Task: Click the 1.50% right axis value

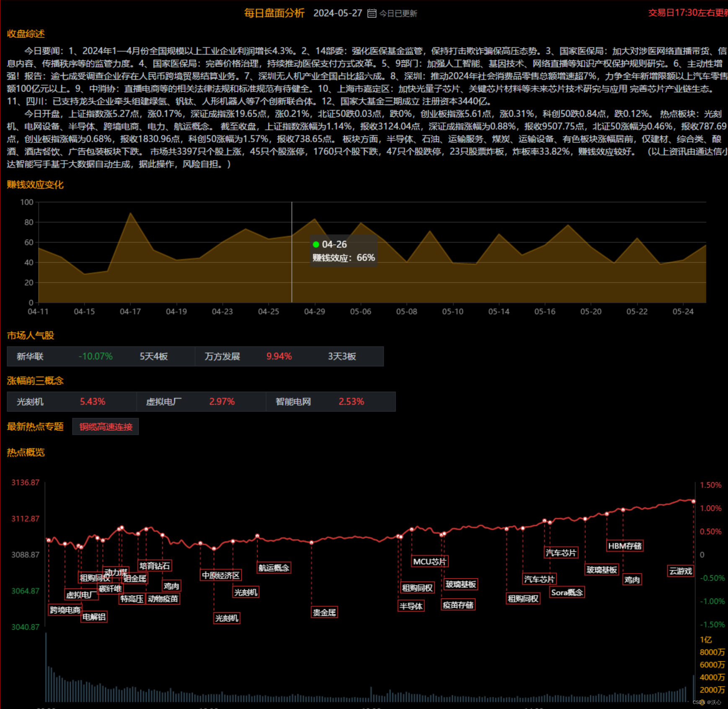Action: coord(711,485)
